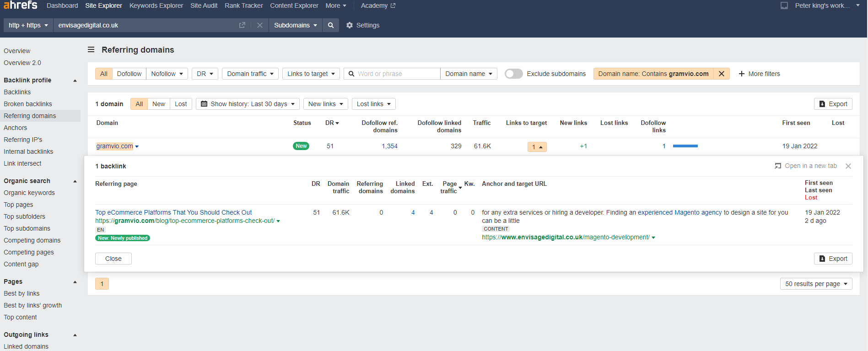Open Settings gear
868x351 pixels.
click(363, 25)
